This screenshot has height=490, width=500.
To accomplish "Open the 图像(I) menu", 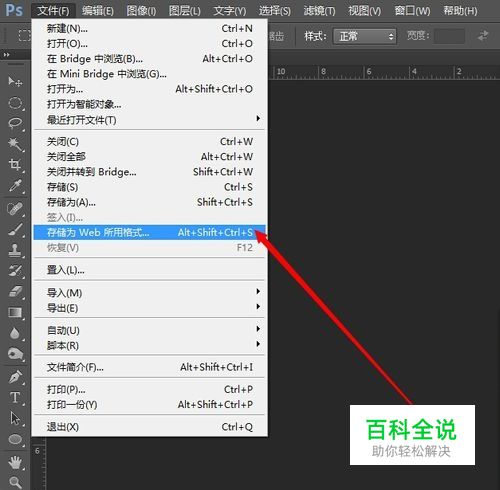I will (141, 11).
